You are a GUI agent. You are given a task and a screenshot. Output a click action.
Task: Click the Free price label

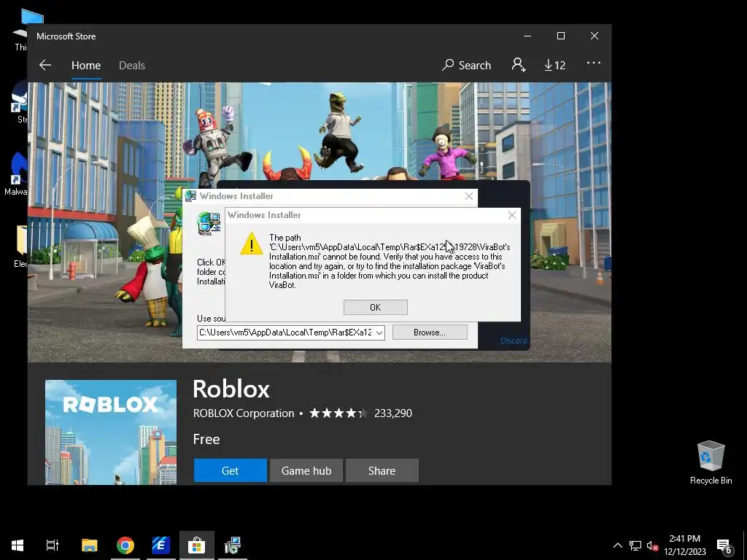[206, 439]
